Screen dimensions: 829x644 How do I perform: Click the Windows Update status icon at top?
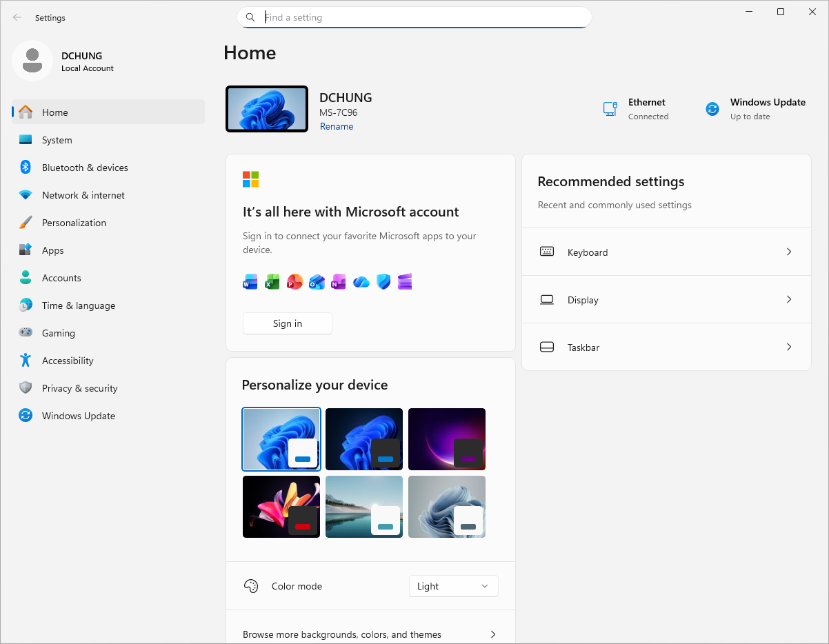(x=712, y=109)
